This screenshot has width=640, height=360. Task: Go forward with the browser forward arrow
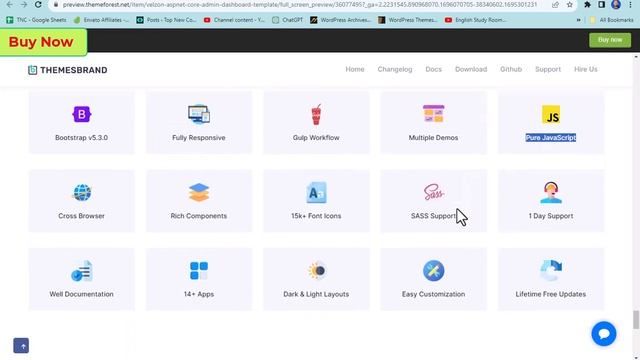(24, 5)
